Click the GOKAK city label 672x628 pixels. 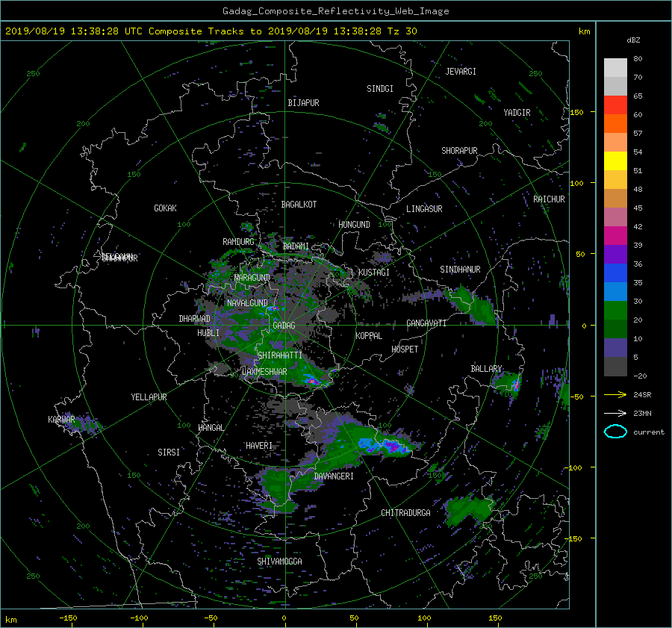pos(165,208)
